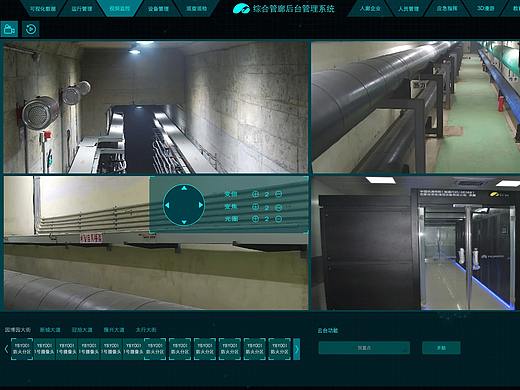Select ventilation fan tunnel camera feed
The image size is (520, 390).
156,107
